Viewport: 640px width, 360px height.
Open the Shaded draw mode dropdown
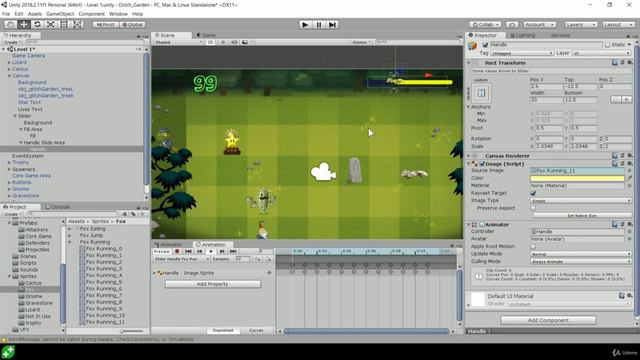178,42
